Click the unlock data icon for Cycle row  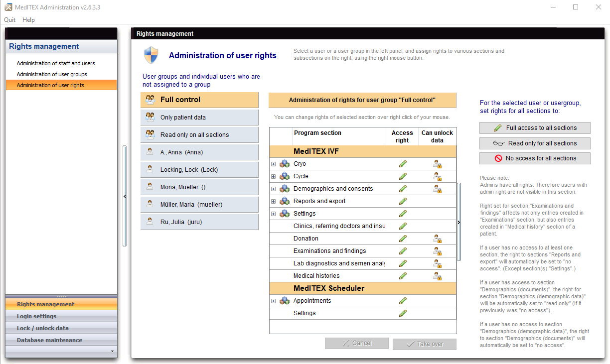point(437,176)
